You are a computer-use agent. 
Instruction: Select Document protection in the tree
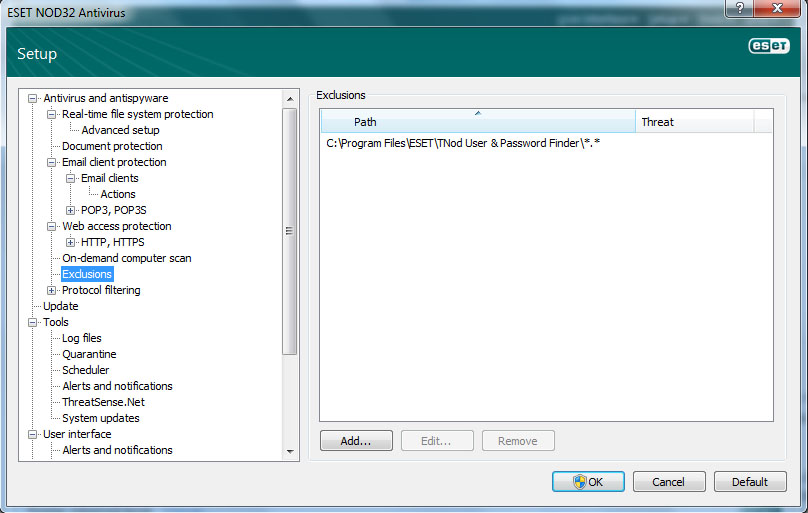click(112, 146)
